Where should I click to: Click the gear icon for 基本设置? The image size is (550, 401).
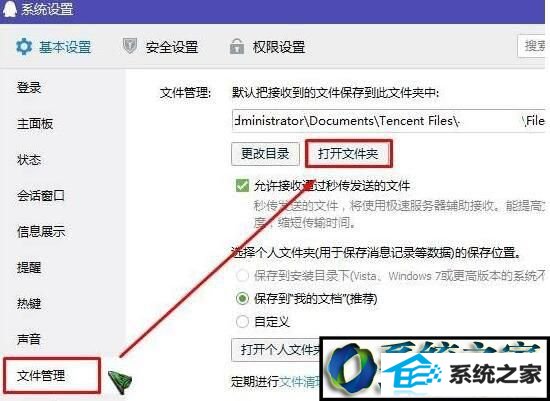24,47
